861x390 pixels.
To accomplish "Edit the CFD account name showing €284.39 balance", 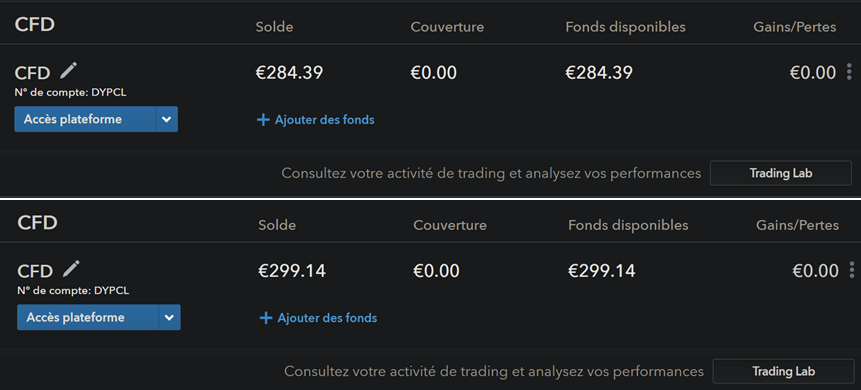I will [x=69, y=70].
